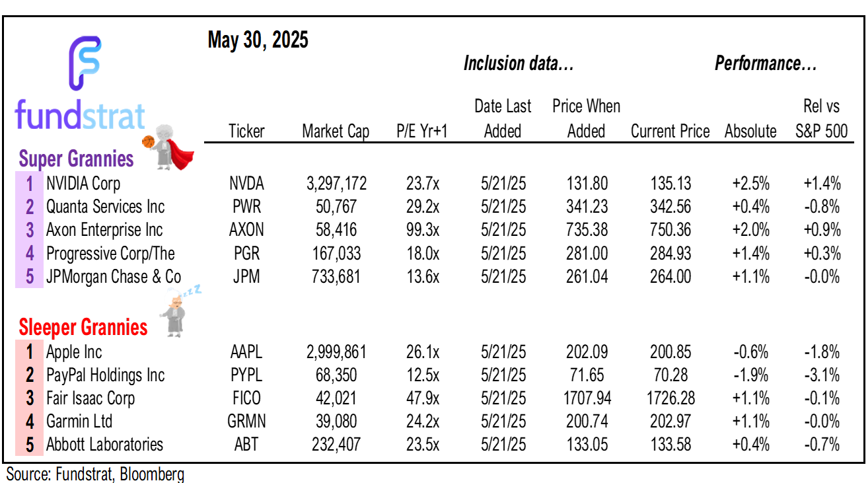
Task: Select the NVIDIA Corp row name
Action: [83, 183]
